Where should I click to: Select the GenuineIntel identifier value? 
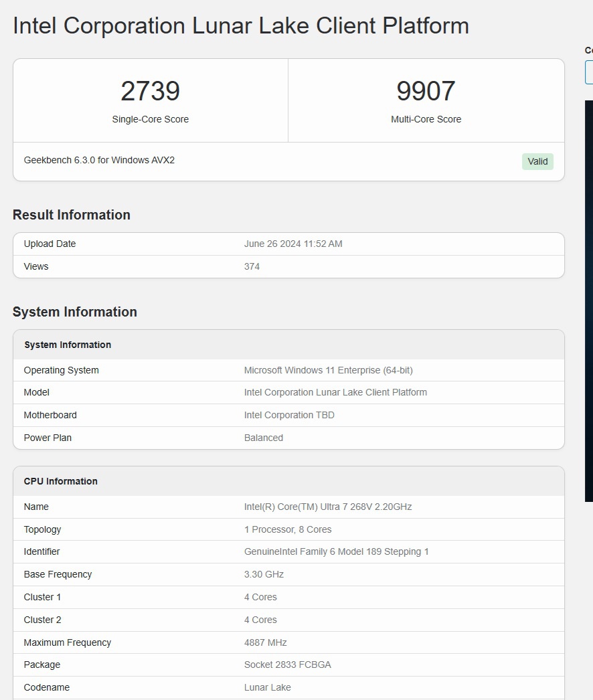pos(337,551)
